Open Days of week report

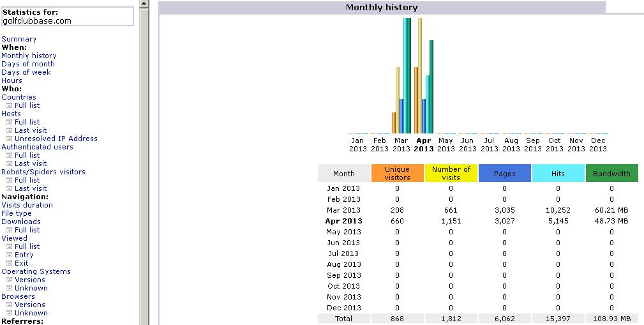click(x=26, y=72)
